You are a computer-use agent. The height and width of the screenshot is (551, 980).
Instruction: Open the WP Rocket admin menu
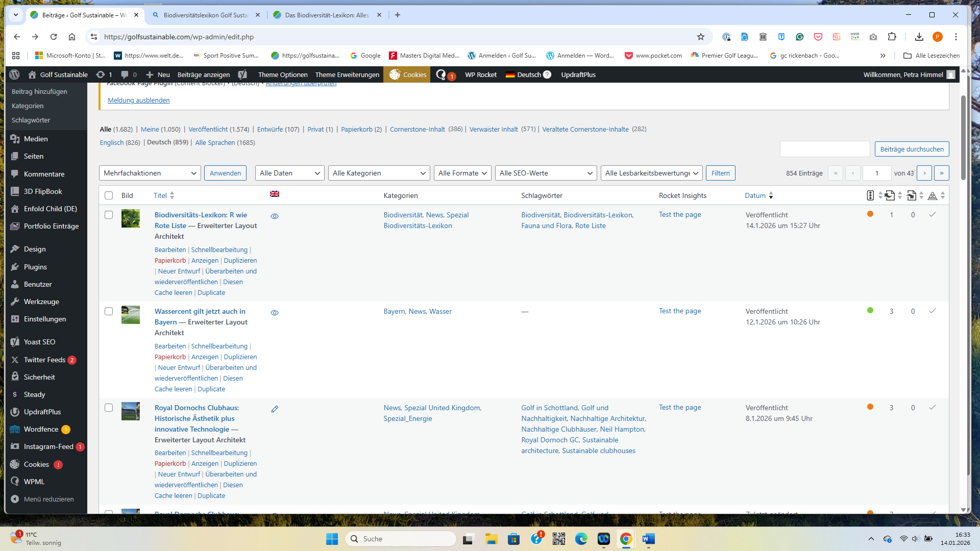coord(480,74)
